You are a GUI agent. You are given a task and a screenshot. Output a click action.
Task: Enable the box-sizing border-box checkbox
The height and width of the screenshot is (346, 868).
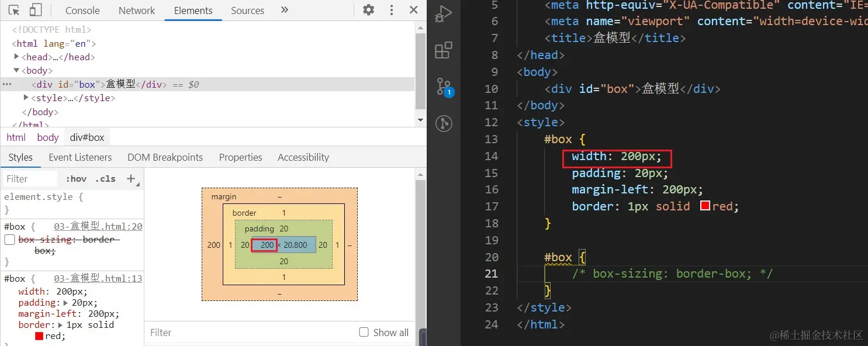[9, 240]
